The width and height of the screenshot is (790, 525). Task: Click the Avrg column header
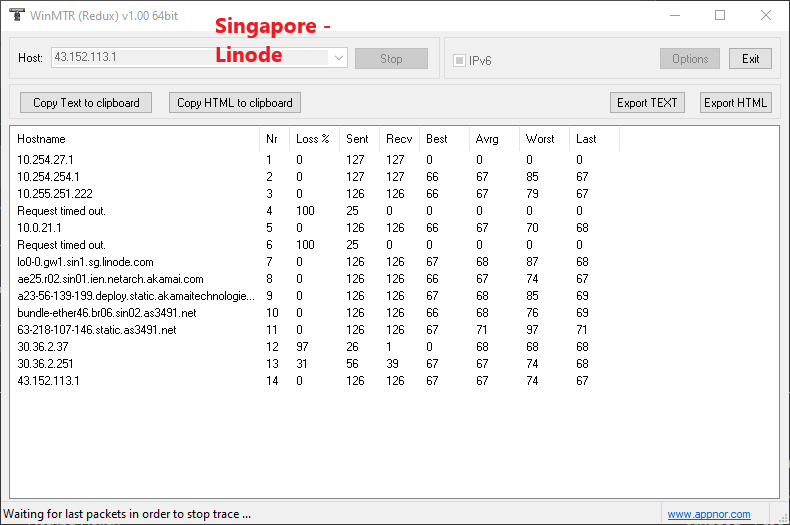[x=494, y=139]
